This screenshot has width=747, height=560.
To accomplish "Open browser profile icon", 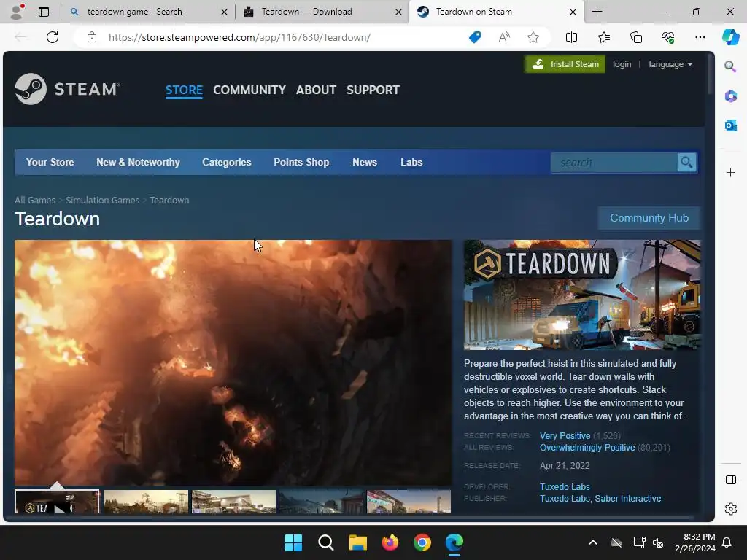I will (x=18, y=12).
